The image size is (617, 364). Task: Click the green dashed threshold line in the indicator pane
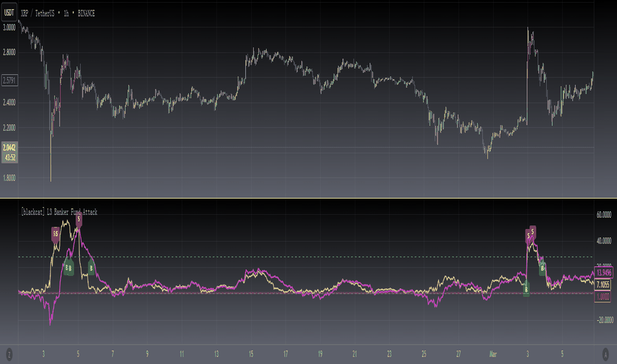click(306, 257)
